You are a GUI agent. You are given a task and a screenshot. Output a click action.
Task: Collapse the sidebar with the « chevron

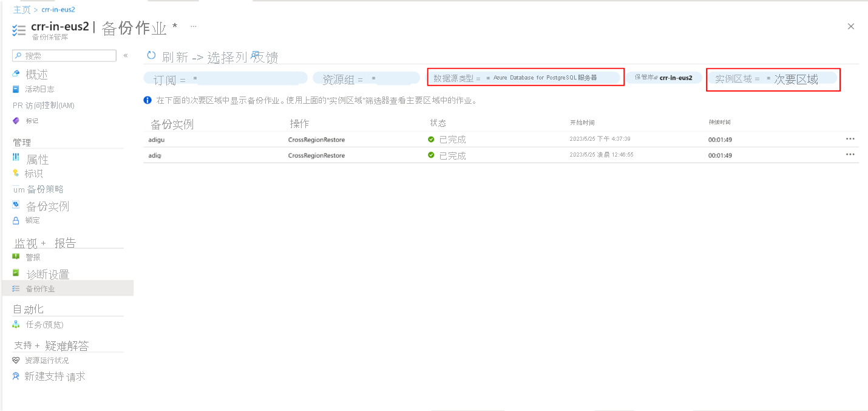[126, 55]
